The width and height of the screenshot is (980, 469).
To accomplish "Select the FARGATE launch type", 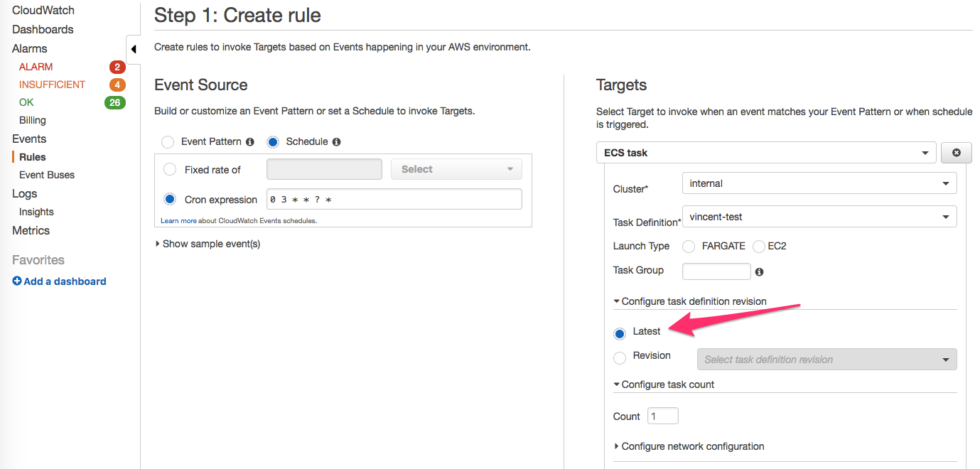I will coord(689,247).
